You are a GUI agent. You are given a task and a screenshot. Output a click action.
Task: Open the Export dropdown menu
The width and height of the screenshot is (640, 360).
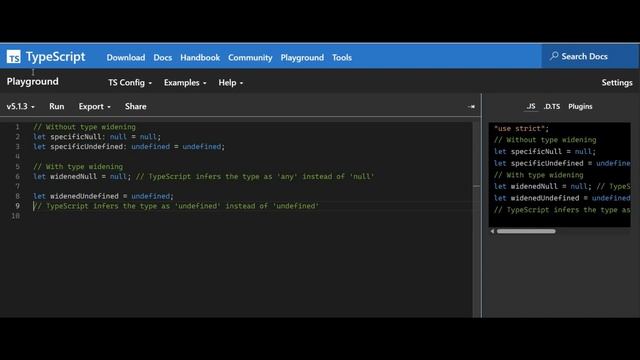[x=94, y=107]
